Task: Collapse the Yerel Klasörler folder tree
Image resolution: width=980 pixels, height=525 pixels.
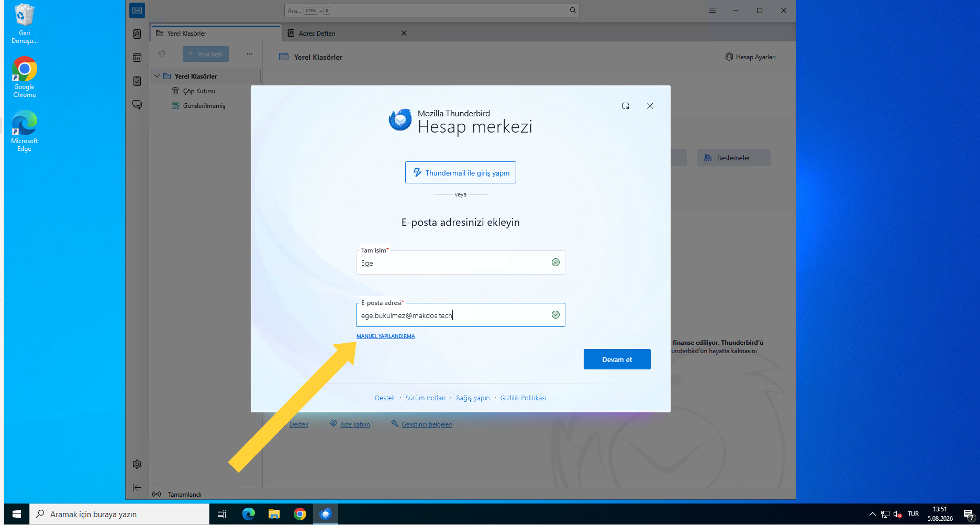Action: [157, 76]
